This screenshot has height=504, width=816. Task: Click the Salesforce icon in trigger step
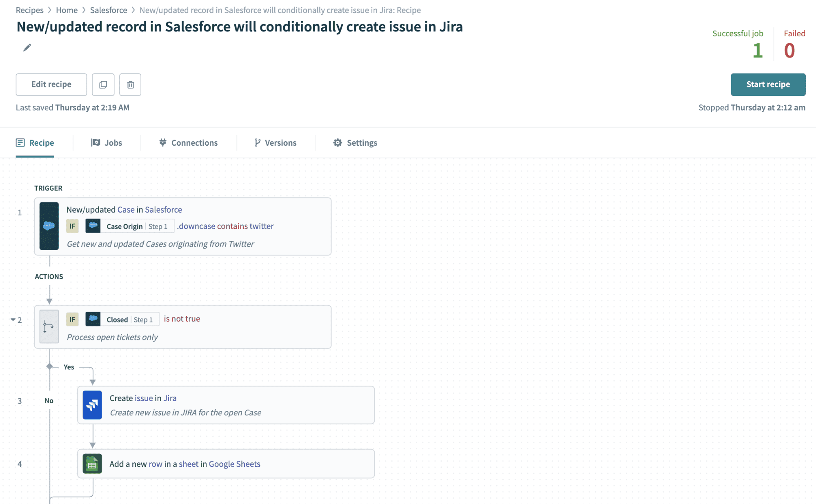pyautogui.click(x=49, y=226)
